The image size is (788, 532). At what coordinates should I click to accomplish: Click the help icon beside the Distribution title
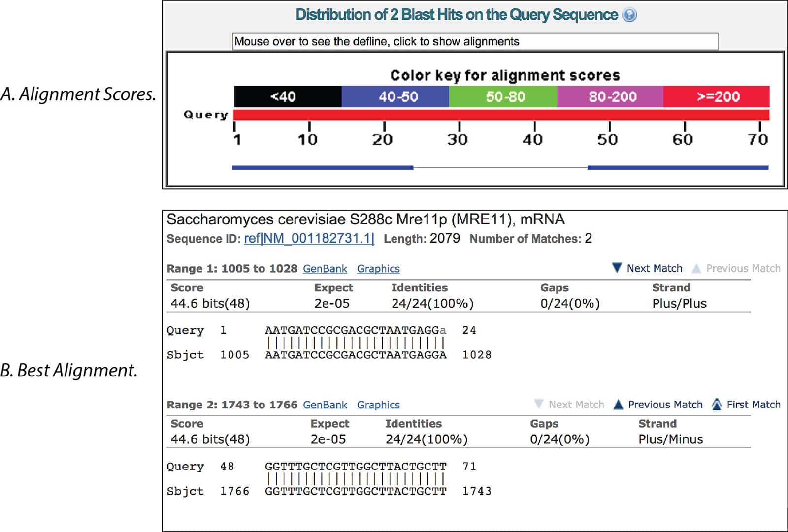629,15
